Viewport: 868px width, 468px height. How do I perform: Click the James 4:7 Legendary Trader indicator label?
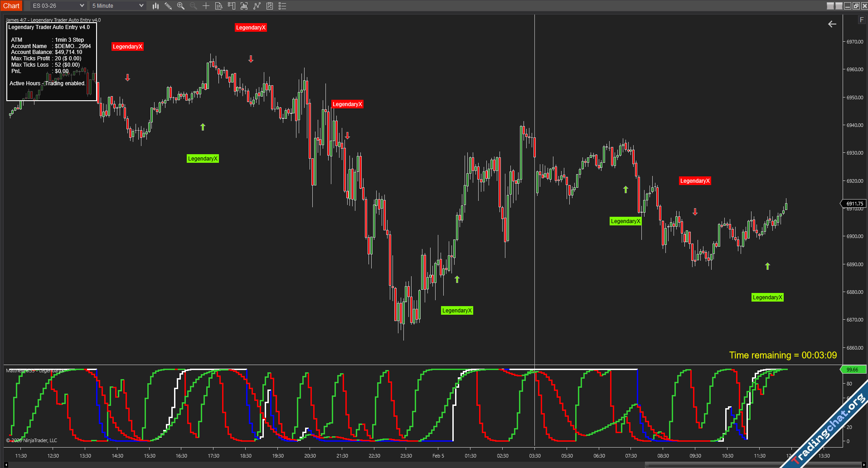pos(53,20)
